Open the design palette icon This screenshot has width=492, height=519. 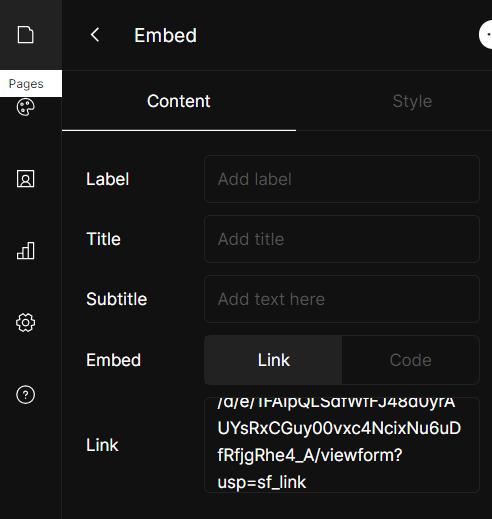pyautogui.click(x=26, y=107)
